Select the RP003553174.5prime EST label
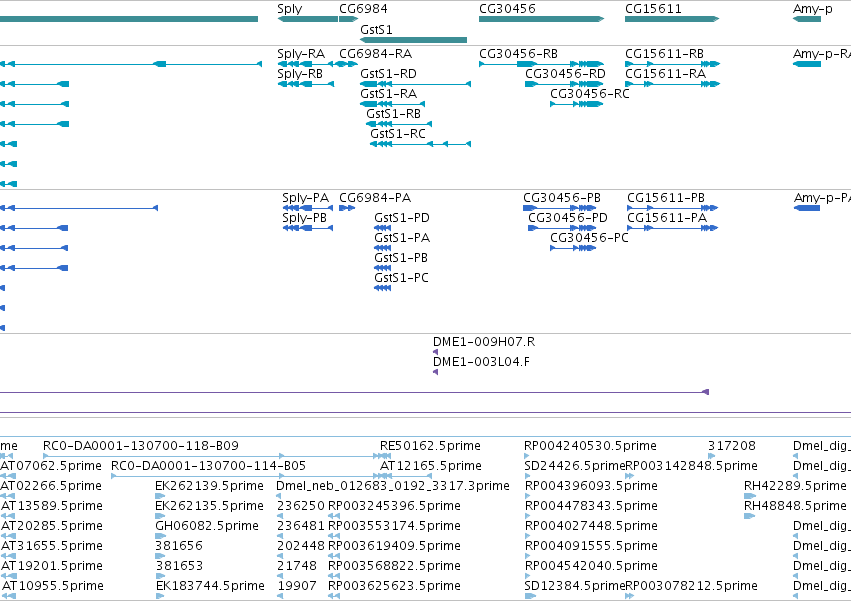 tap(395, 526)
